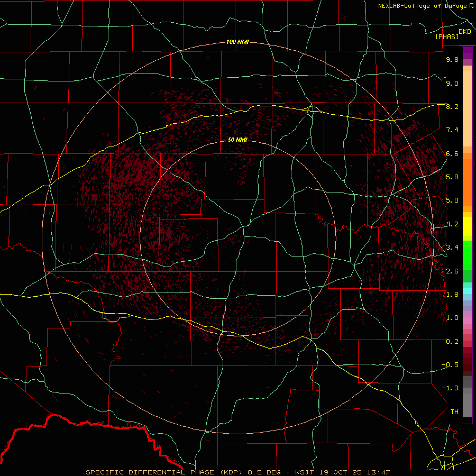
Task: Select the bright green segment of the color bar
Action: point(467,255)
